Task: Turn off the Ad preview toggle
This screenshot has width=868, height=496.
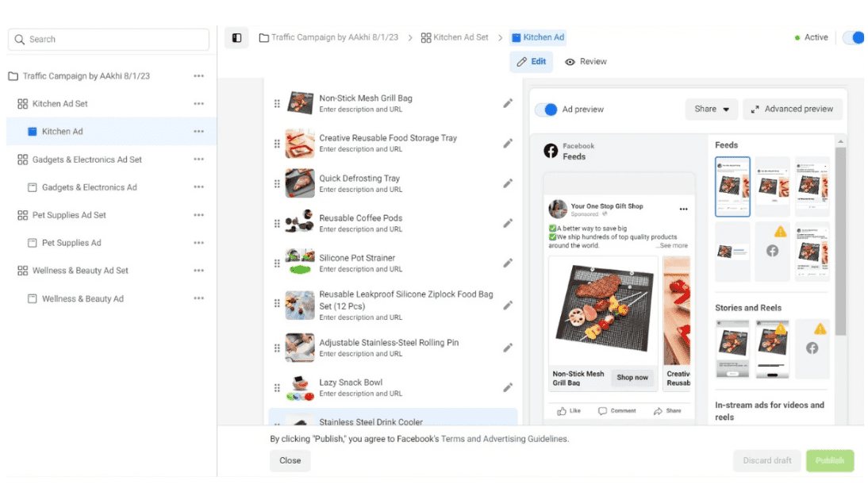Action: (546, 110)
